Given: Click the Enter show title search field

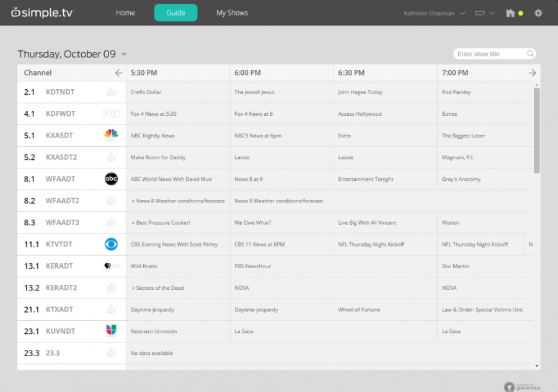Looking at the screenshot, I should [490, 54].
